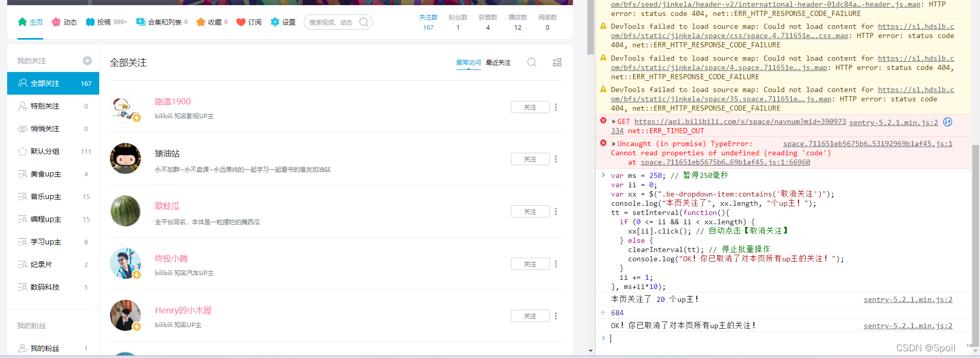Click 关注 button for 终极小腾
This screenshot has height=358, width=980.
point(530,264)
